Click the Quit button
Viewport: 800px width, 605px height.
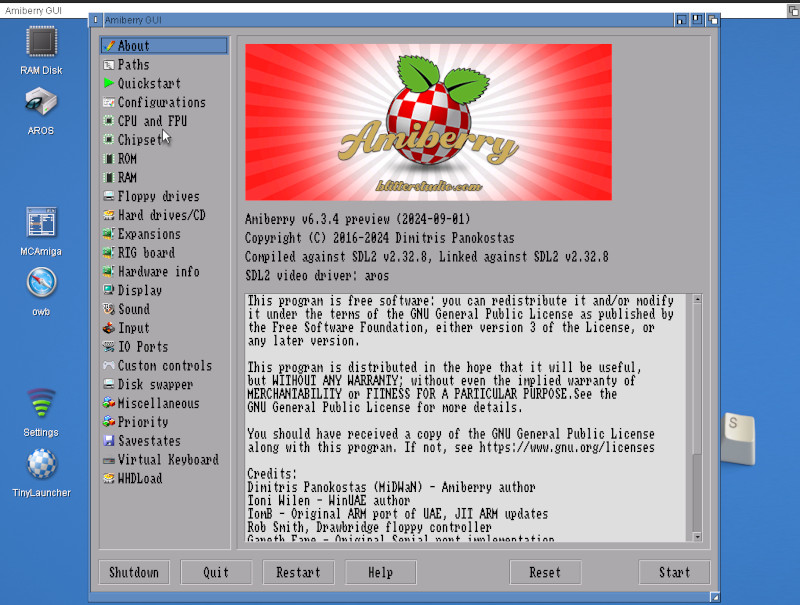coord(216,572)
